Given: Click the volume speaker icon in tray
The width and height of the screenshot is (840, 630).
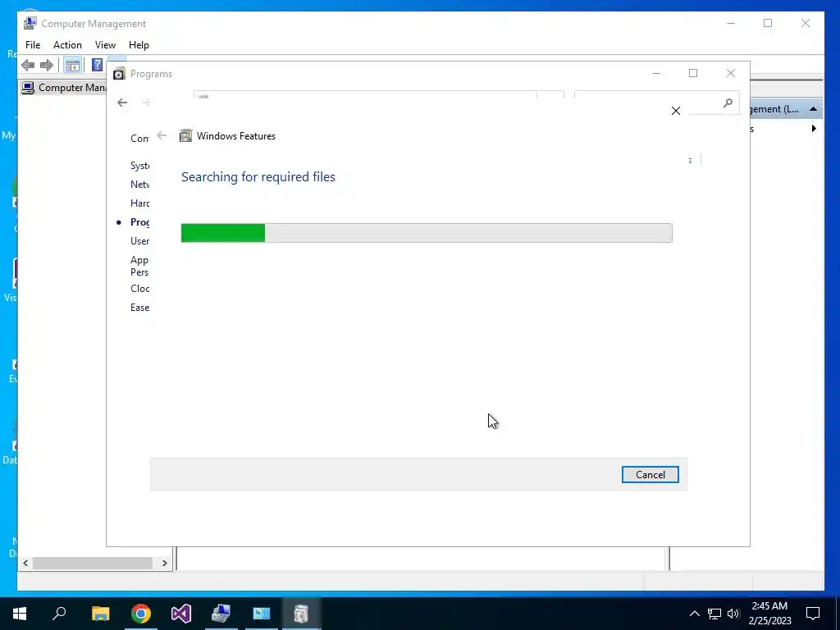Looking at the screenshot, I should pyautogui.click(x=733, y=614).
